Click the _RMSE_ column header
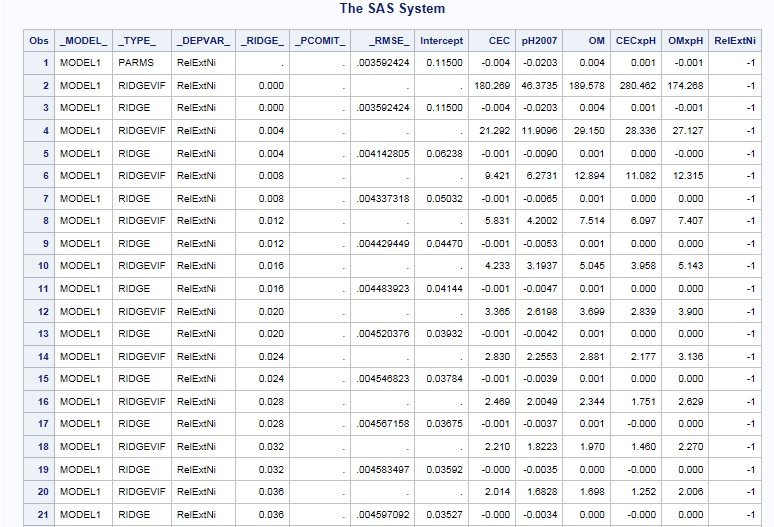 [x=384, y=41]
